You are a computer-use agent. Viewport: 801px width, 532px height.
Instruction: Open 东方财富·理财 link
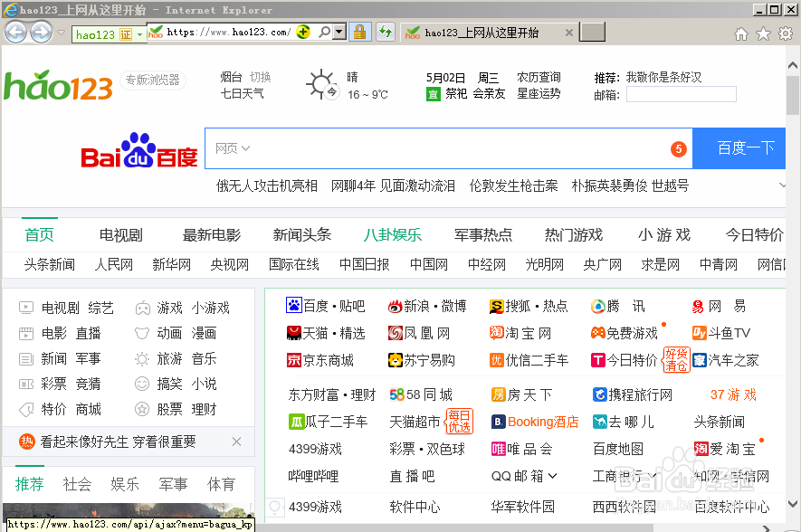click(332, 394)
